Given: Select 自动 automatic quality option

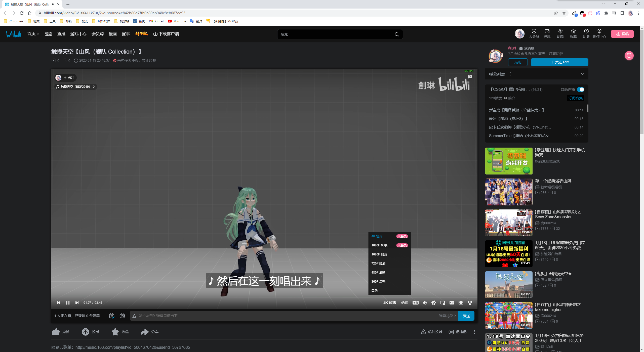Looking at the screenshot, I should 389,291.
